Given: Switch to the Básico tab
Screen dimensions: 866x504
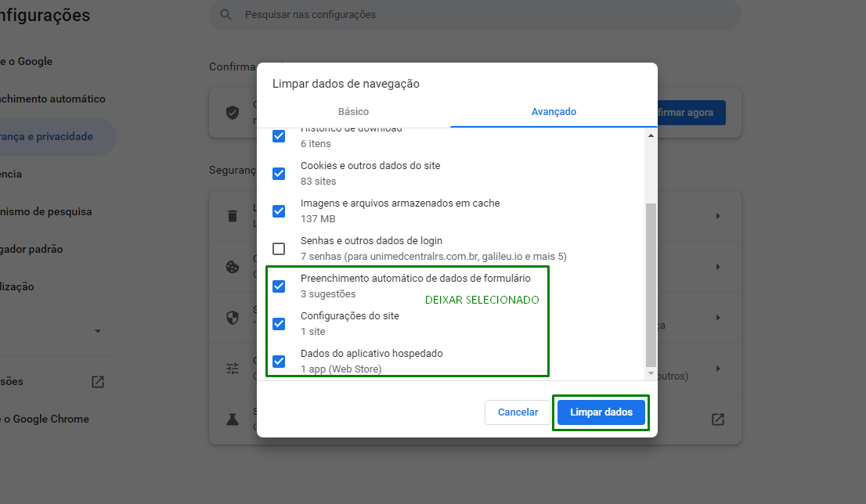Looking at the screenshot, I should 353,112.
